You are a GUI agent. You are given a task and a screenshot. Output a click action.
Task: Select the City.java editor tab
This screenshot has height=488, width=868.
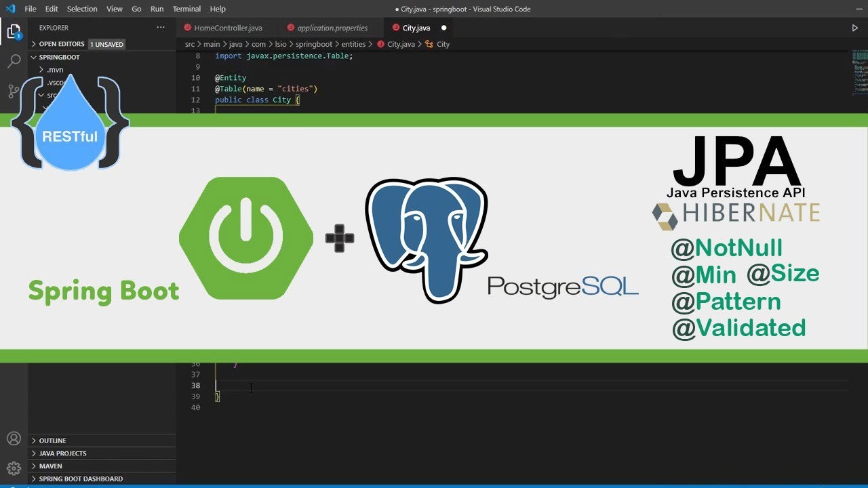(x=416, y=28)
